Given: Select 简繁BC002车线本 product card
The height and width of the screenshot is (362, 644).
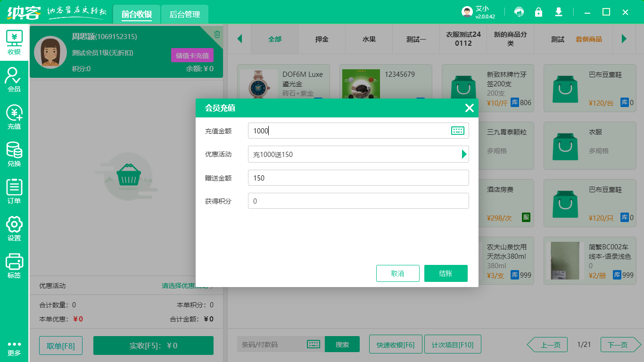Looking at the screenshot, I should coord(590,261).
